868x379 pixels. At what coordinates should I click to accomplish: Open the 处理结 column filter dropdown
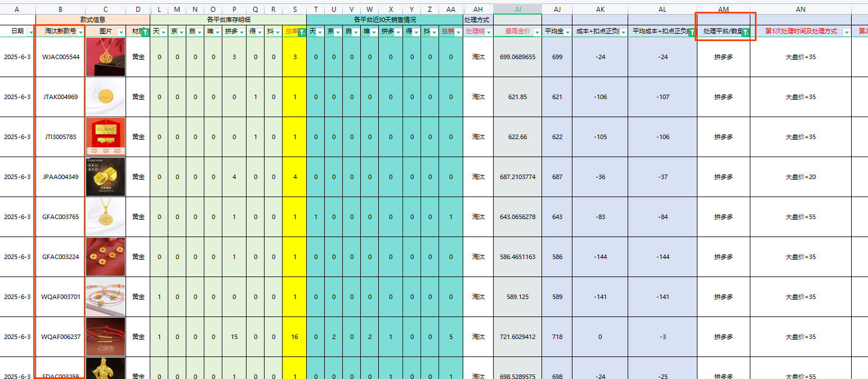point(488,33)
